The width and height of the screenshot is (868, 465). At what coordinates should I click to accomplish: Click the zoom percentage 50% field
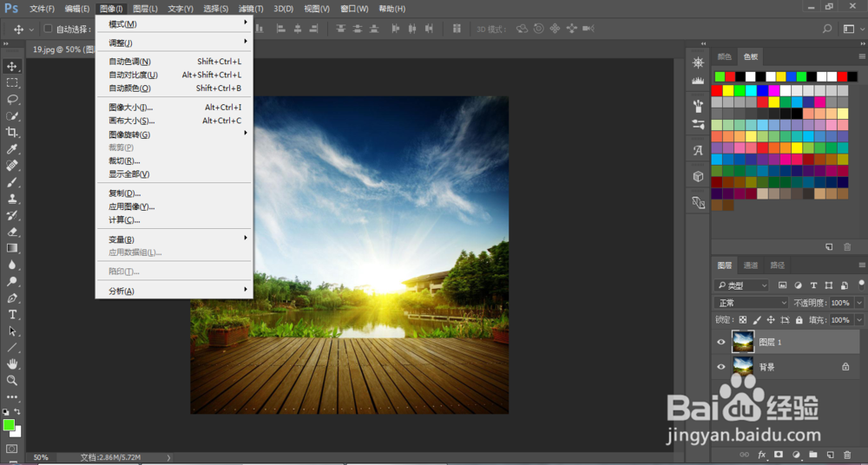[x=41, y=457]
